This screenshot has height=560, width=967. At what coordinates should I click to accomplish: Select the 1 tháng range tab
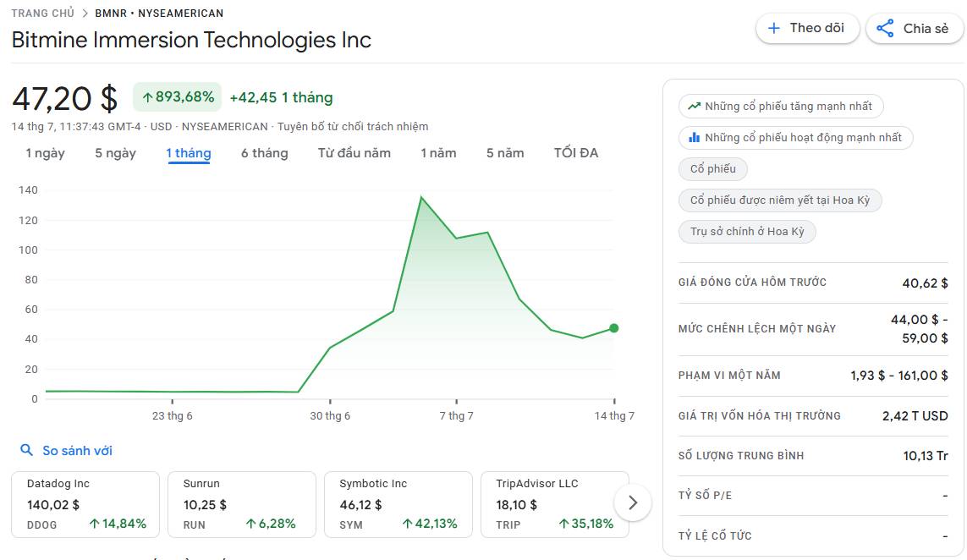click(189, 153)
